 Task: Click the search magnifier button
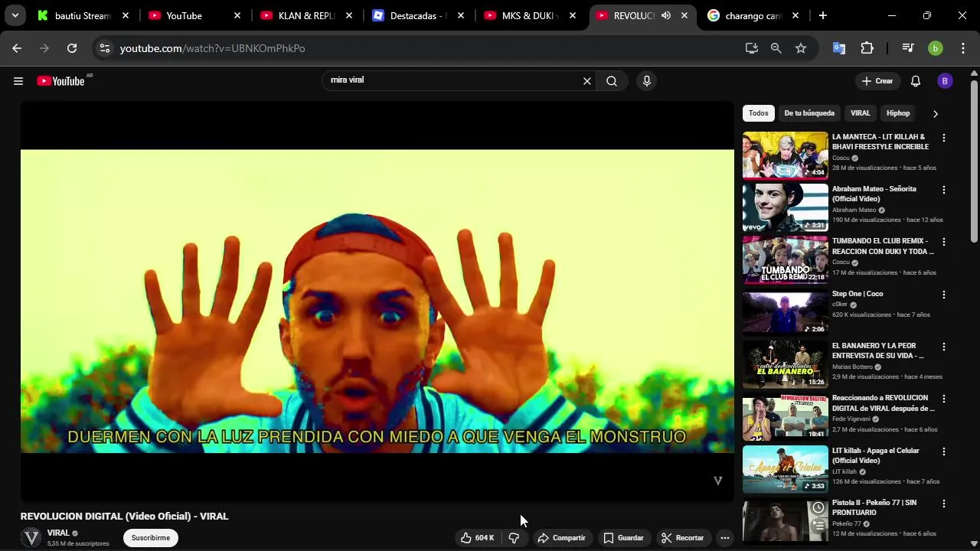pyautogui.click(x=612, y=81)
